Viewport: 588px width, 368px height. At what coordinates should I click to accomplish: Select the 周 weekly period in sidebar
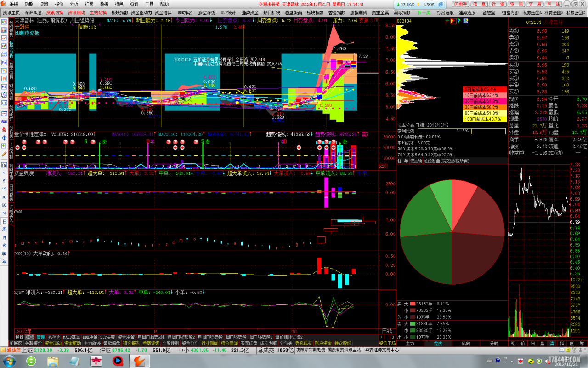[4, 230]
